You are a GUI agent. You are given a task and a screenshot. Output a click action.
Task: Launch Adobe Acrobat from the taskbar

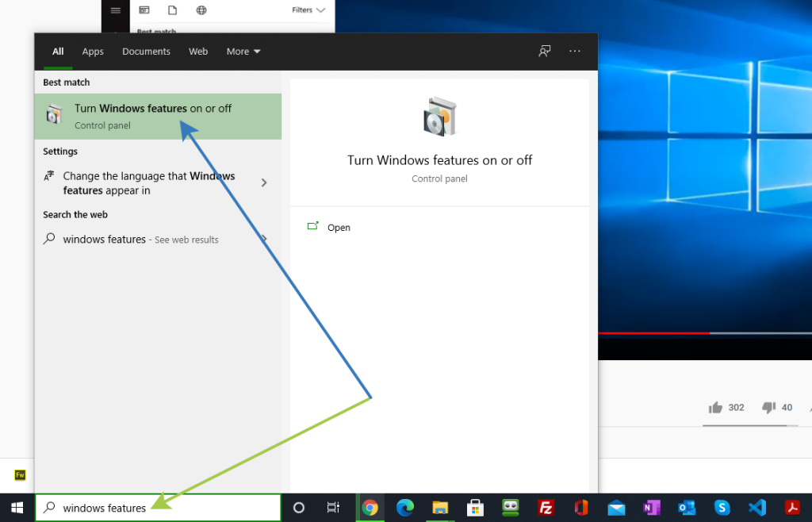click(792, 508)
